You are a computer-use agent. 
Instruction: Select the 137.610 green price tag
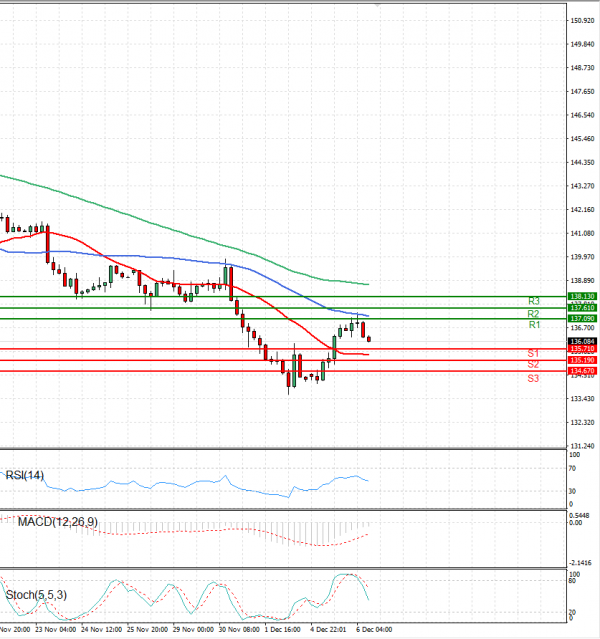[582, 307]
